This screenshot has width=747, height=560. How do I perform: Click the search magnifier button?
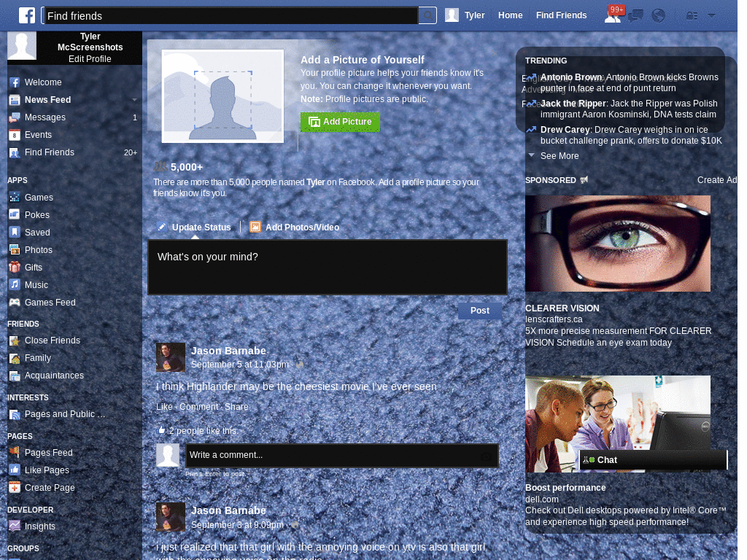(427, 16)
